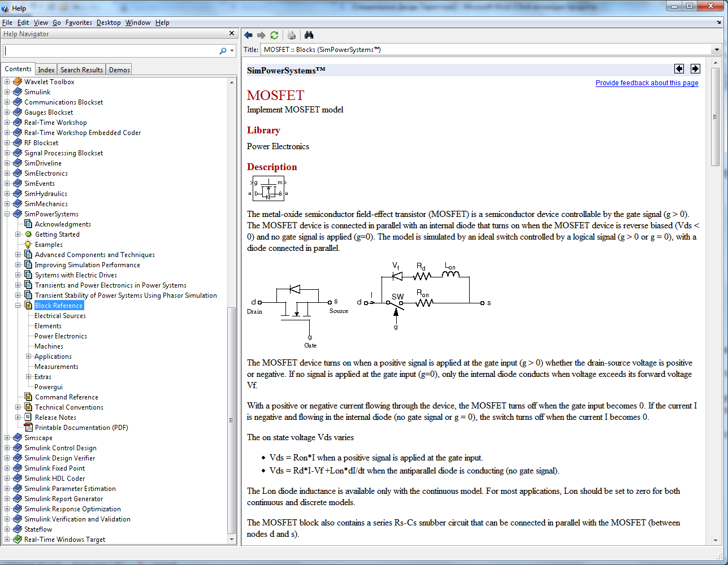Open the Window menu
Viewport: 728px width, 565px height.
point(138,23)
